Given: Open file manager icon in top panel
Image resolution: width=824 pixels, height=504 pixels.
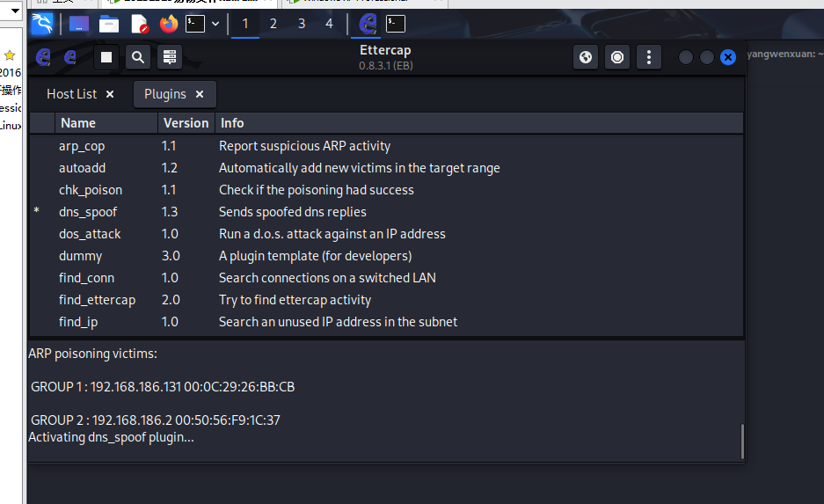Looking at the screenshot, I should click(x=109, y=24).
